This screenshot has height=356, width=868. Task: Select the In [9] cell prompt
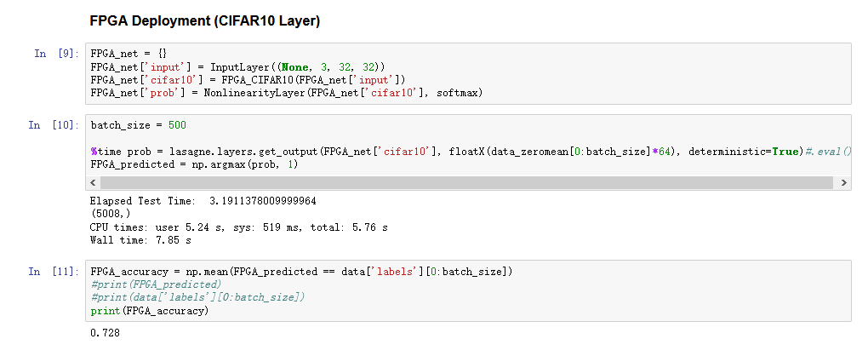[x=53, y=54]
